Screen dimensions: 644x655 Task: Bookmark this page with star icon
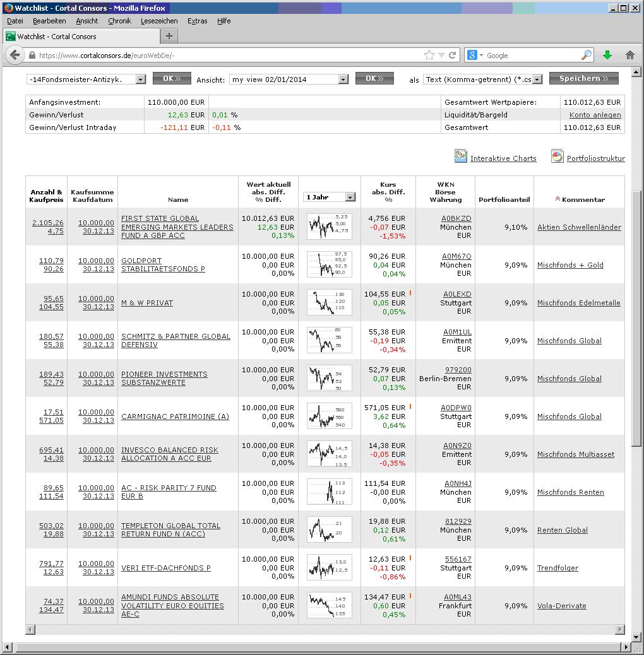pyautogui.click(x=429, y=55)
